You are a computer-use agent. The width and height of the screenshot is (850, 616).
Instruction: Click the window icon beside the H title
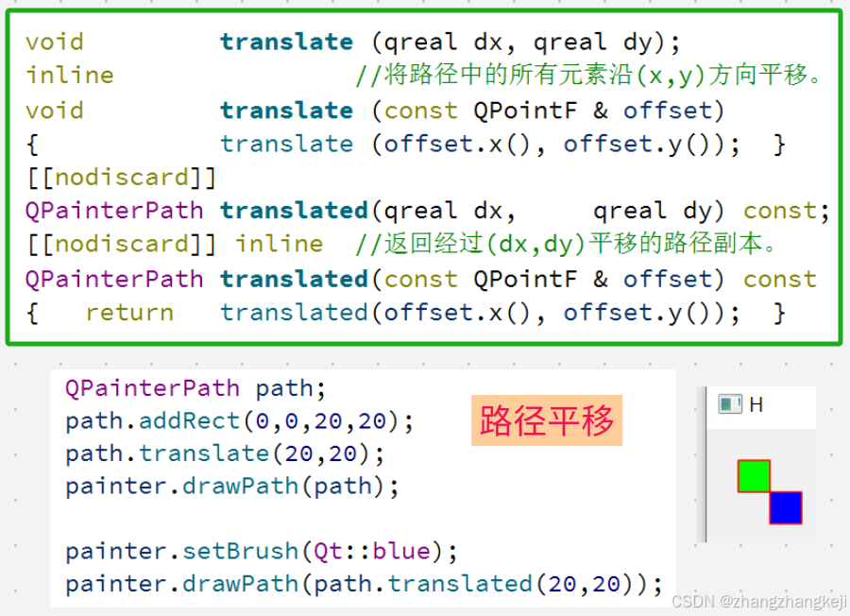730,404
